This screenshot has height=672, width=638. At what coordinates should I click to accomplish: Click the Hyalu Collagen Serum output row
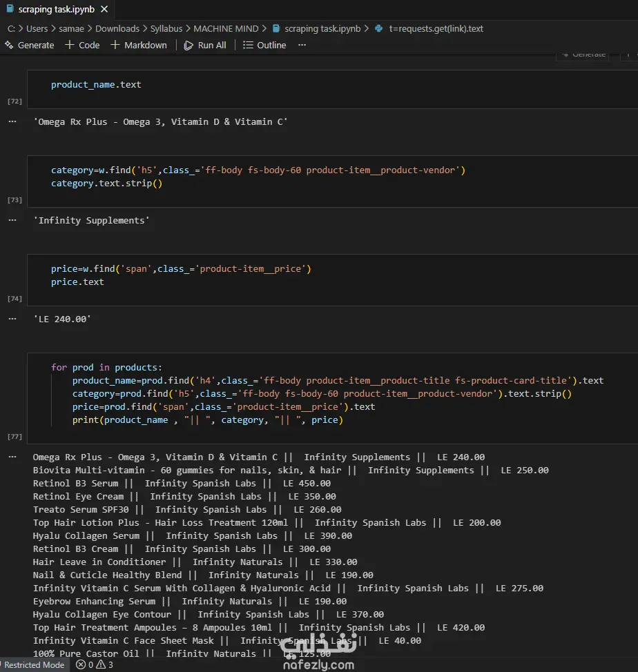point(193,535)
